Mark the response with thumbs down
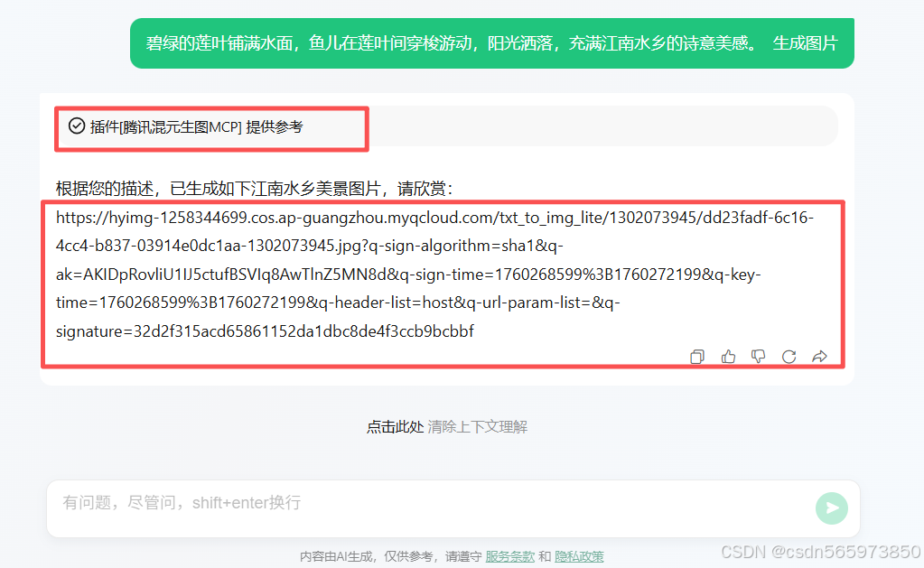 coord(759,357)
